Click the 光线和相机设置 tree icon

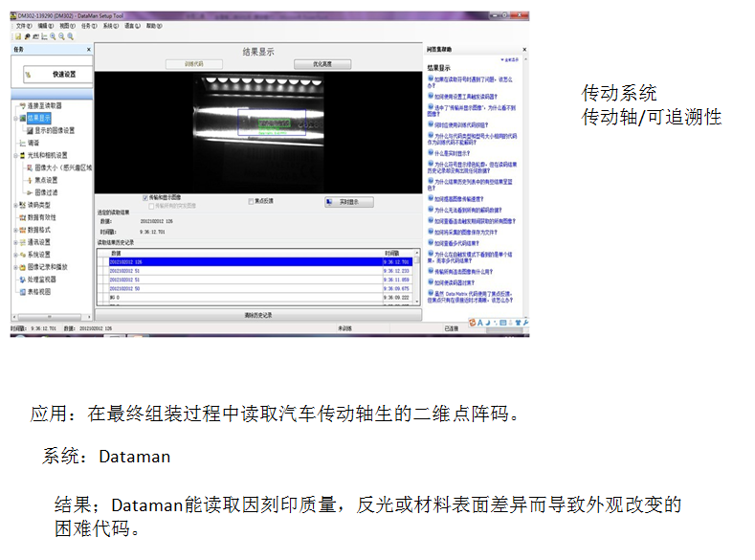(x=22, y=155)
